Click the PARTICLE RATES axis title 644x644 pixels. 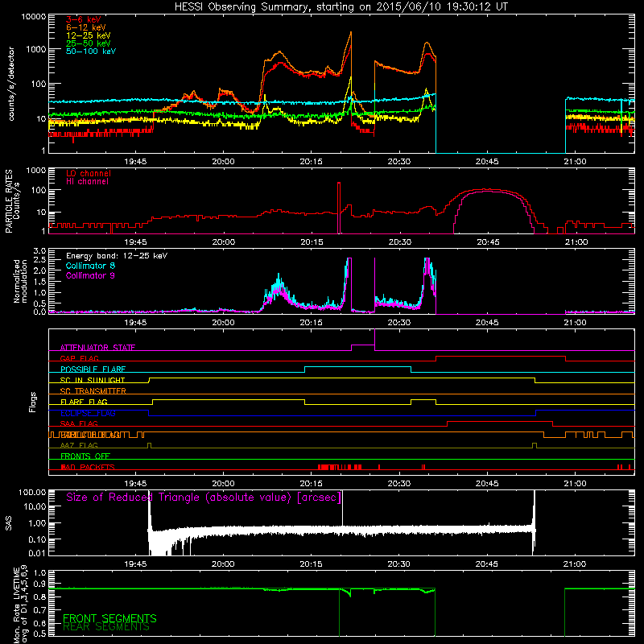(12, 201)
